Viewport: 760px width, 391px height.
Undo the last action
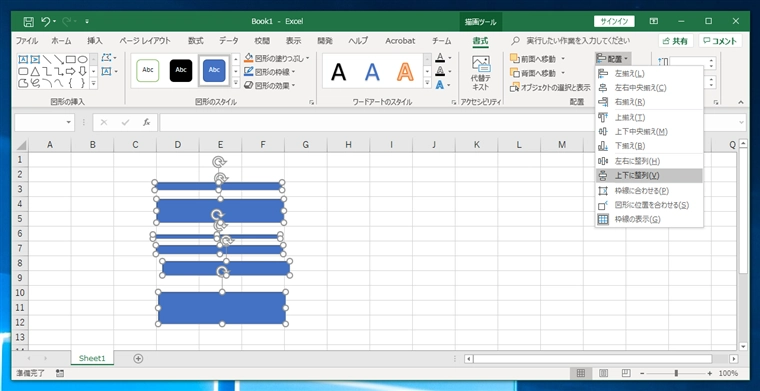tap(46, 21)
